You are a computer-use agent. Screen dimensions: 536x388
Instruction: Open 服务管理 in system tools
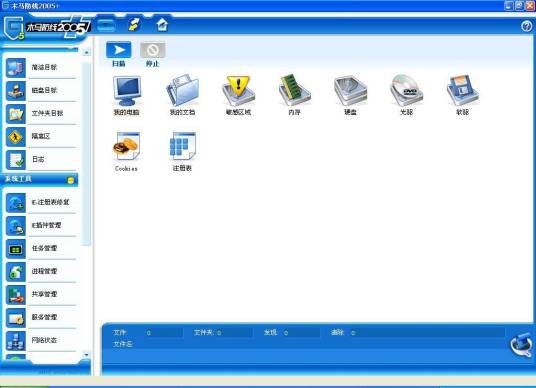click(x=41, y=317)
